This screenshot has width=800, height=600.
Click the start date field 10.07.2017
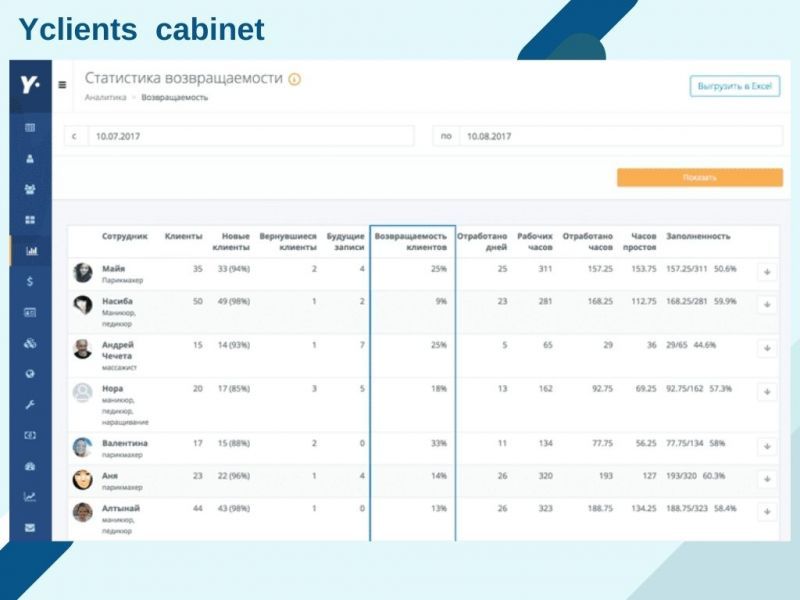pyautogui.click(x=250, y=136)
